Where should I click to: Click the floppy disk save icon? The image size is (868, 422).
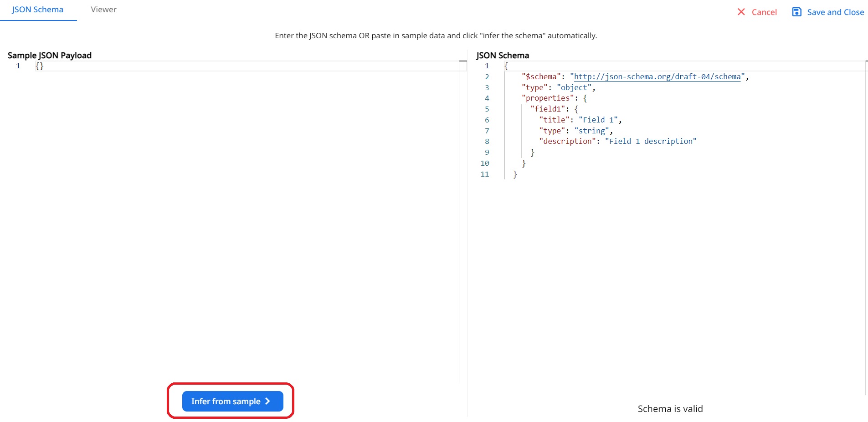(796, 12)
